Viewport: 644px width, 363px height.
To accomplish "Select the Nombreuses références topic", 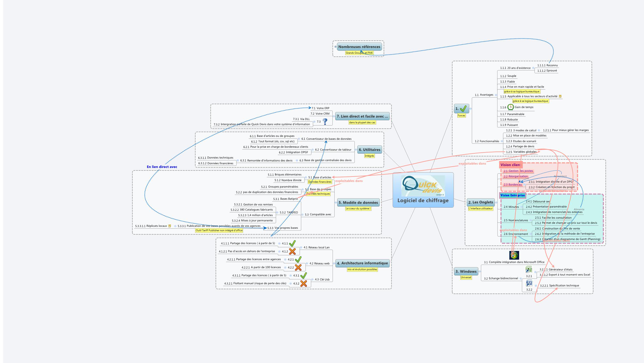I will pos(359,47).
